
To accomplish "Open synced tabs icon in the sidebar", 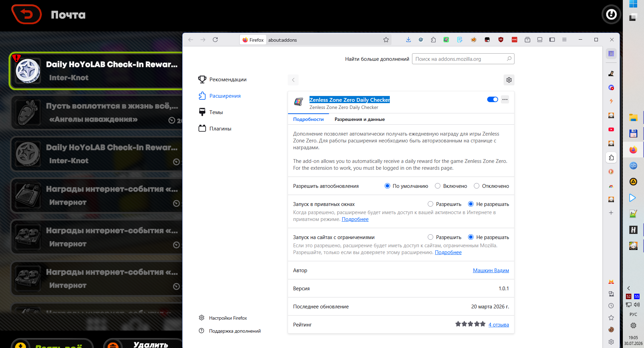I will coord(611,294).
